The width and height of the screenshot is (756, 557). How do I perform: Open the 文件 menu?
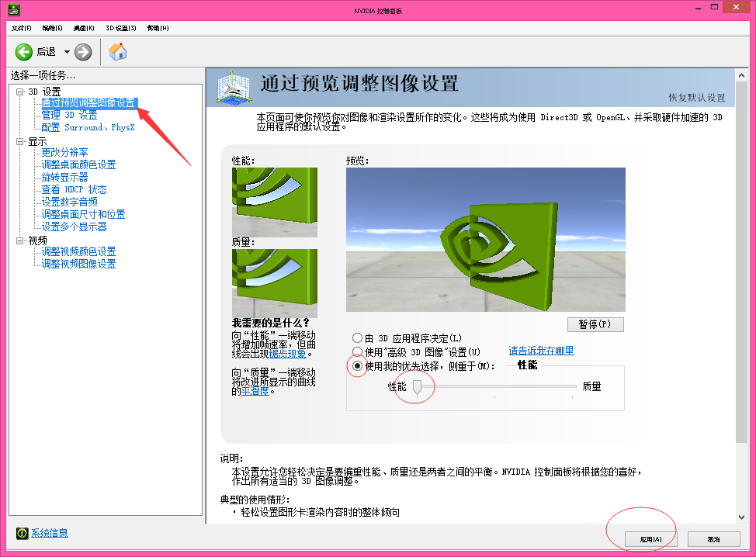pos(21,28)
